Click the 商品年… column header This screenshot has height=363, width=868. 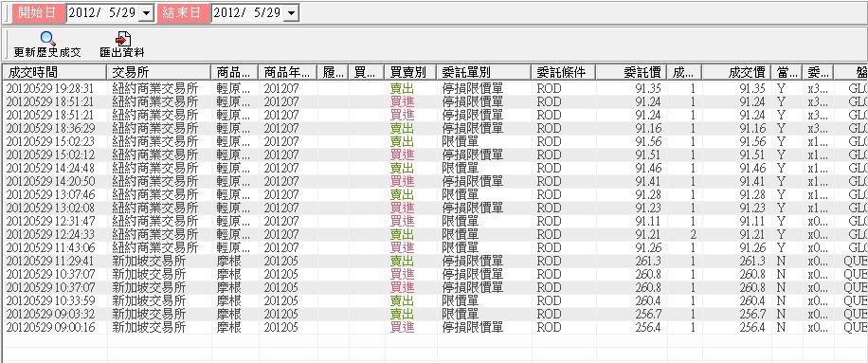pos(287,72)
